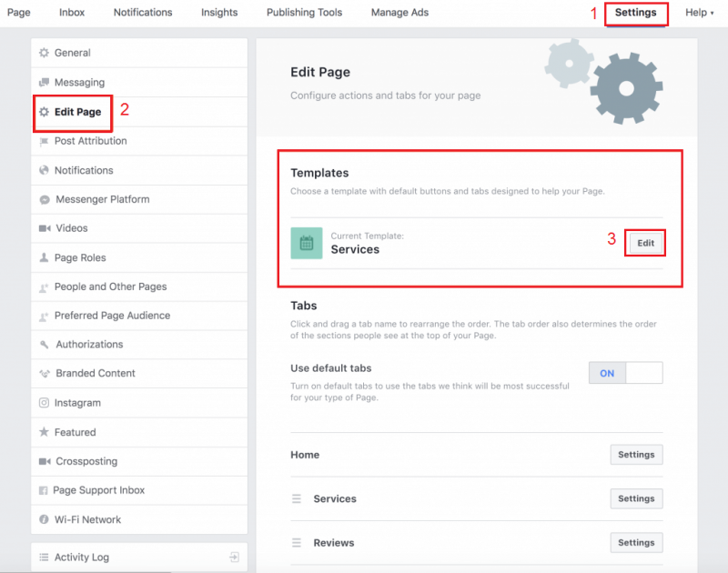This screenshot has width=728, height=573.
Task: Click Edit button for current template
Action: click(x=645, y=243)
